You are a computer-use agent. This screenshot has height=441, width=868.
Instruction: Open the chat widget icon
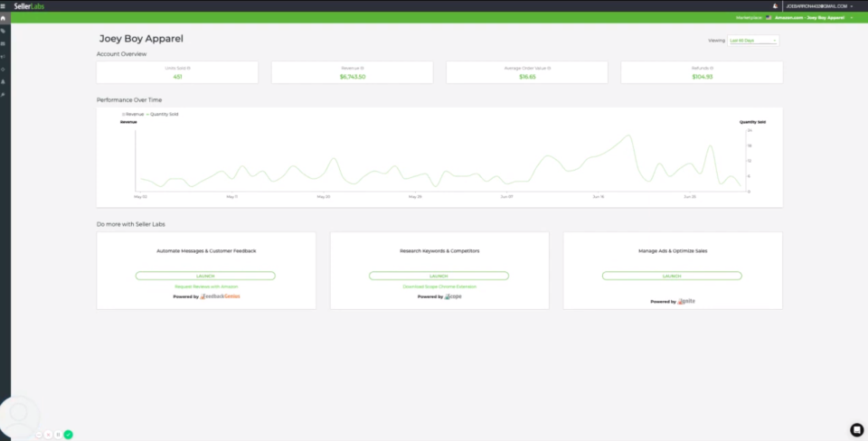point(856,430)
